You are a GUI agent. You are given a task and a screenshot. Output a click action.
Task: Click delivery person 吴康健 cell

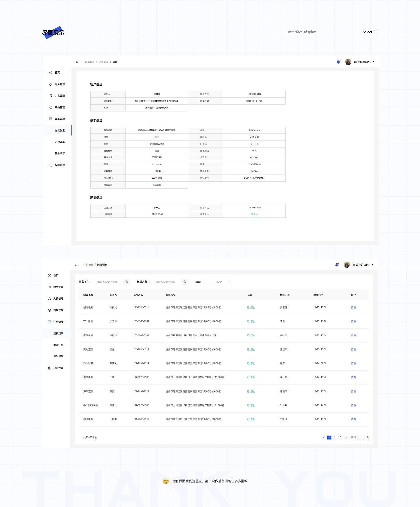pos(283,307)
